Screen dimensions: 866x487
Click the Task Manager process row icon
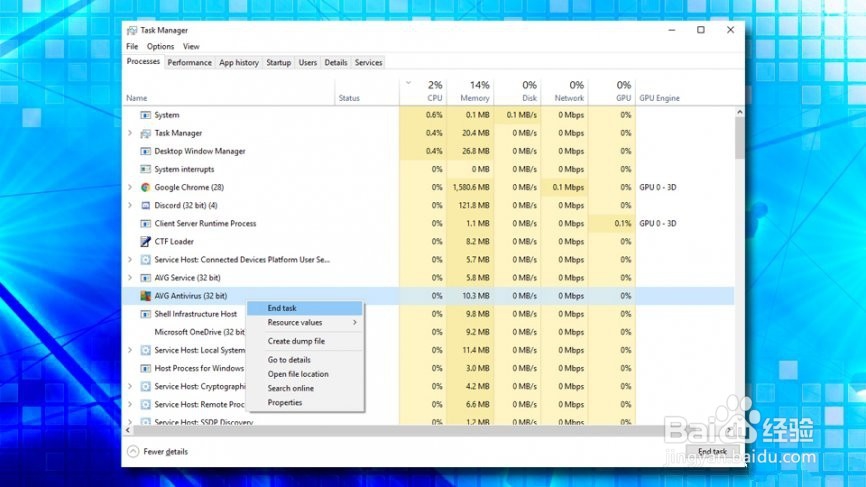pyautogui.click(x=145, y=133)
